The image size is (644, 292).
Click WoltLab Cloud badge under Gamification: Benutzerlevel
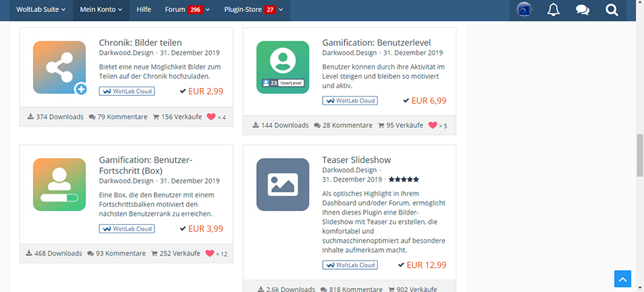point(351,101)
